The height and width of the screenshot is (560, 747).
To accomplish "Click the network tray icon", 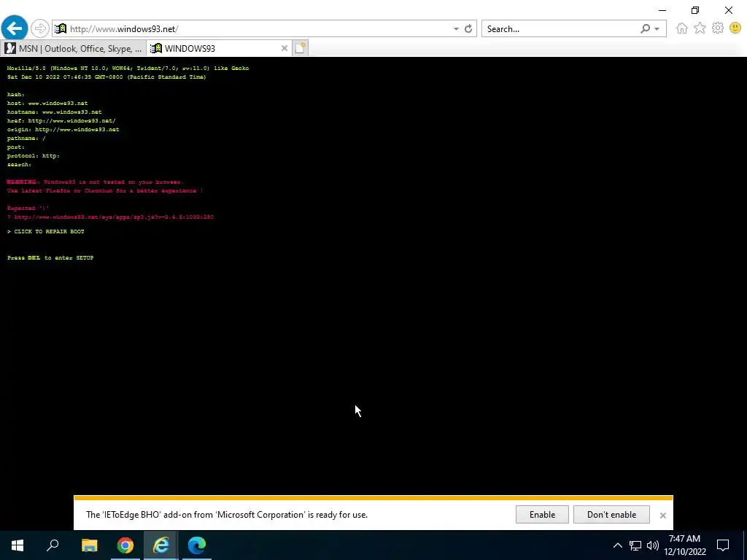I will click(x=635, y=545).
